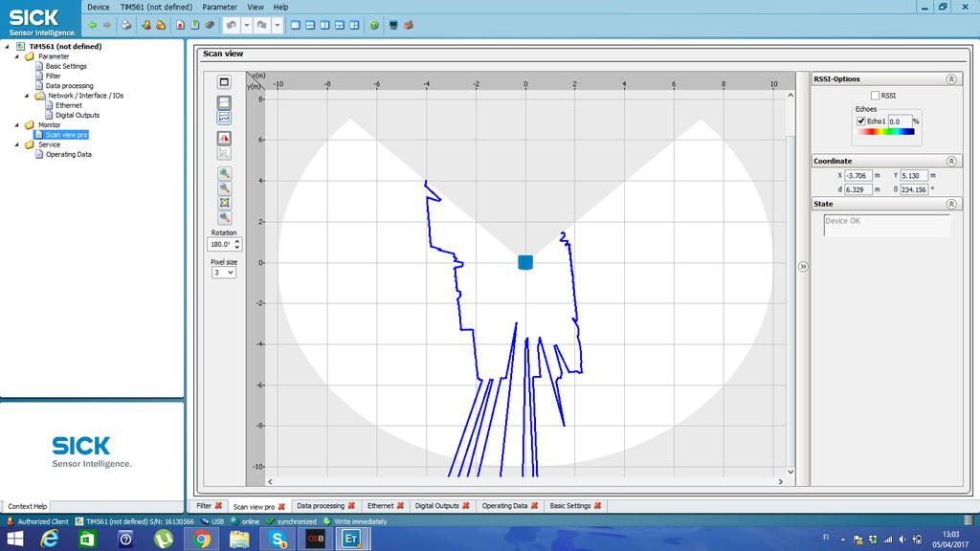Close the Scan view pro tab

pyautogui.click(x=281, y=507)
